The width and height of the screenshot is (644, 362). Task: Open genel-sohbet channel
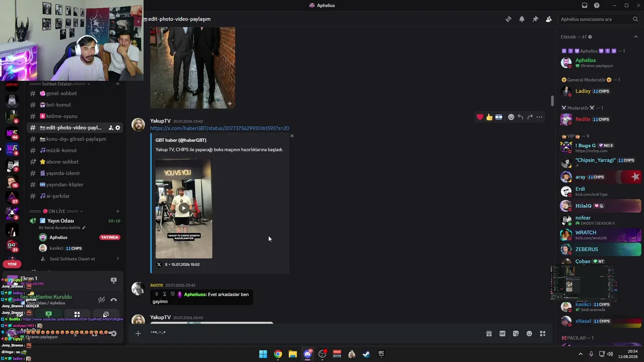75,94
